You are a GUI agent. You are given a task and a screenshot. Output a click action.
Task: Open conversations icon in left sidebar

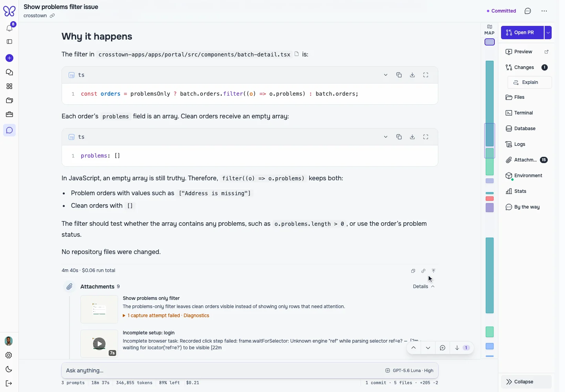[9, 72]
